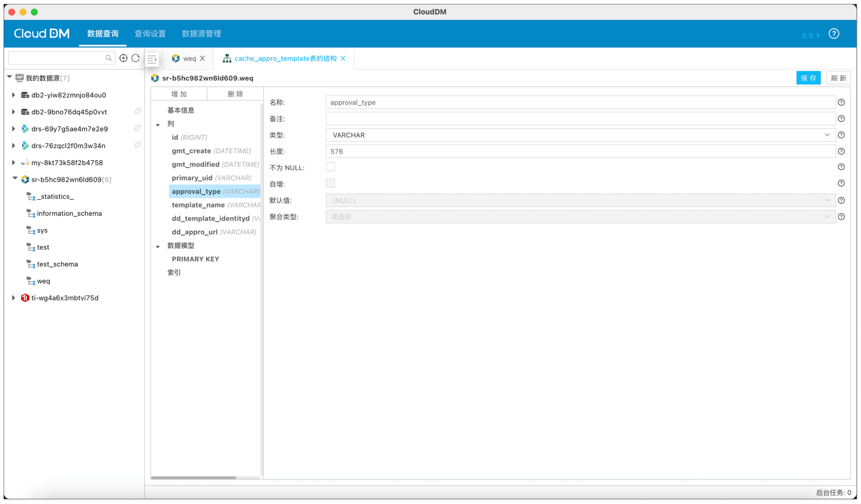Click help icon next to 长度 field
Image resolution: width=861 pixels, height=504 pixels.
click(x=841, y=151)
